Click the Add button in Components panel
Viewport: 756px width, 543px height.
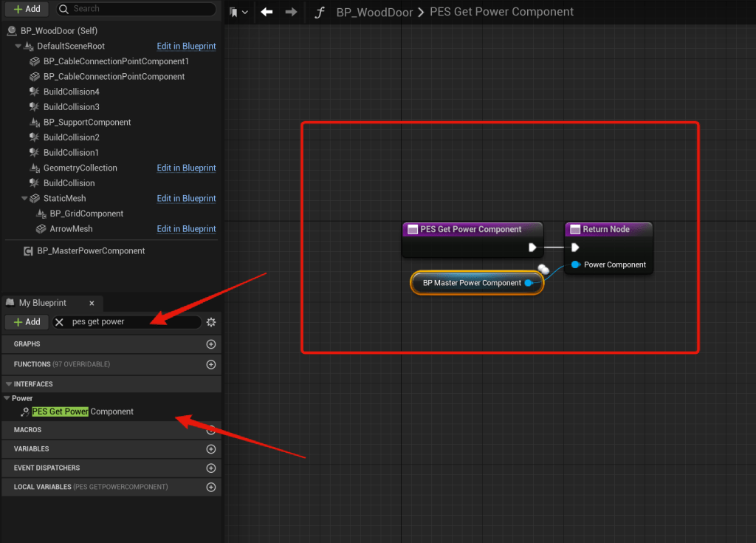pos(27,9)
